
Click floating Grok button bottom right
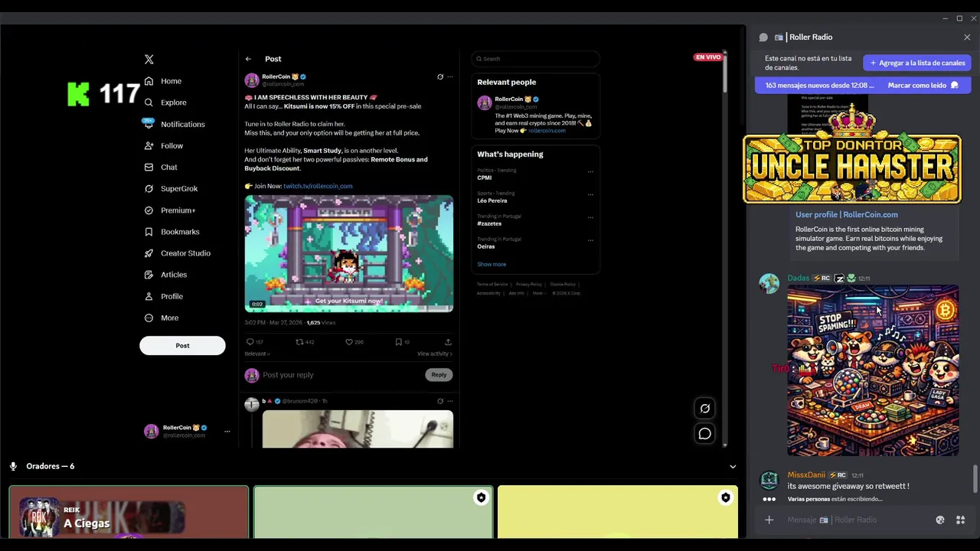[705, 409]
